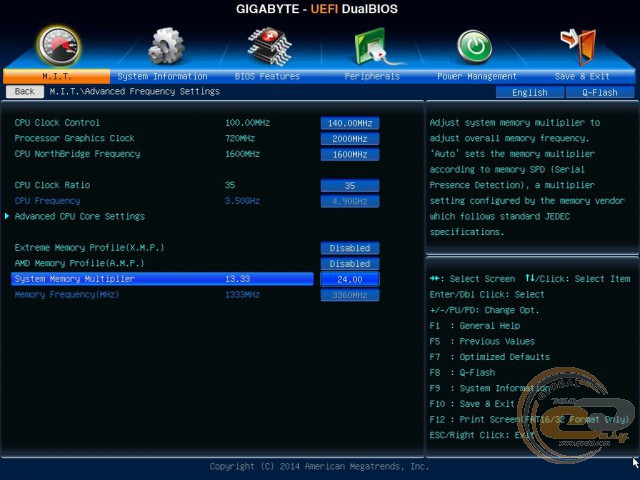Open the AMD Memory Profile Disabled option

(350, 264)
